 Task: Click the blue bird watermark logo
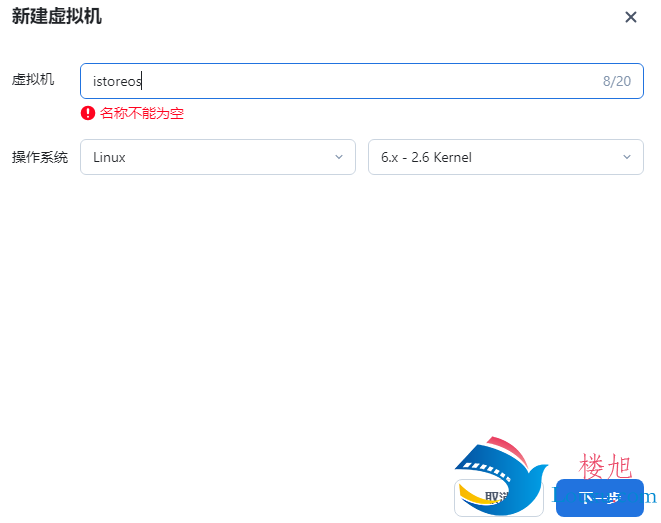click(x=500, y=475)
